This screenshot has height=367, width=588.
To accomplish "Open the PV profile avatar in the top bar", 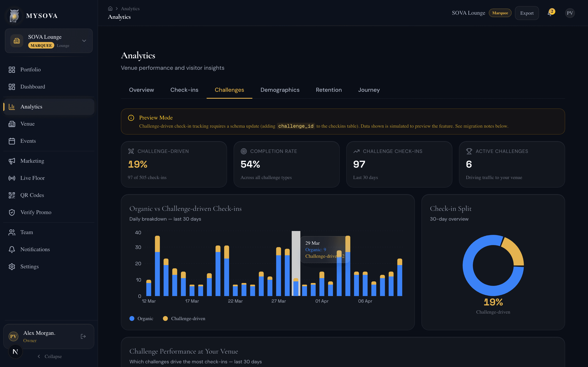I will (570, 13).
